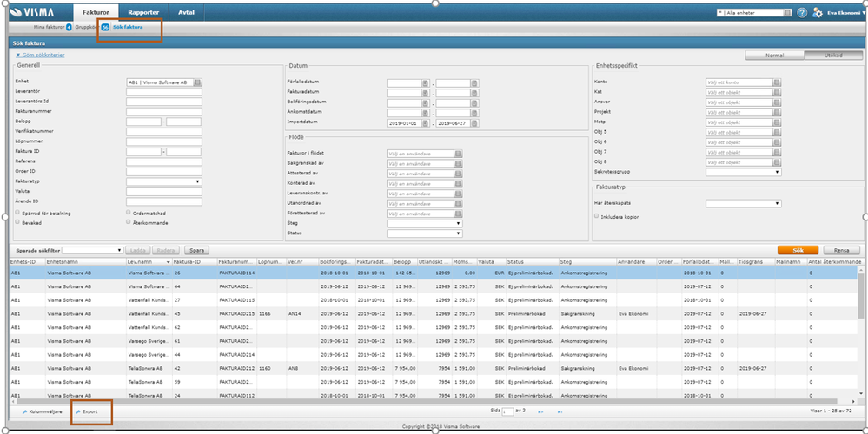868x434 pixels.
Task: Tick the Ordermatchad checkbox
Action: pyautogui.click(x=129, y=213)
